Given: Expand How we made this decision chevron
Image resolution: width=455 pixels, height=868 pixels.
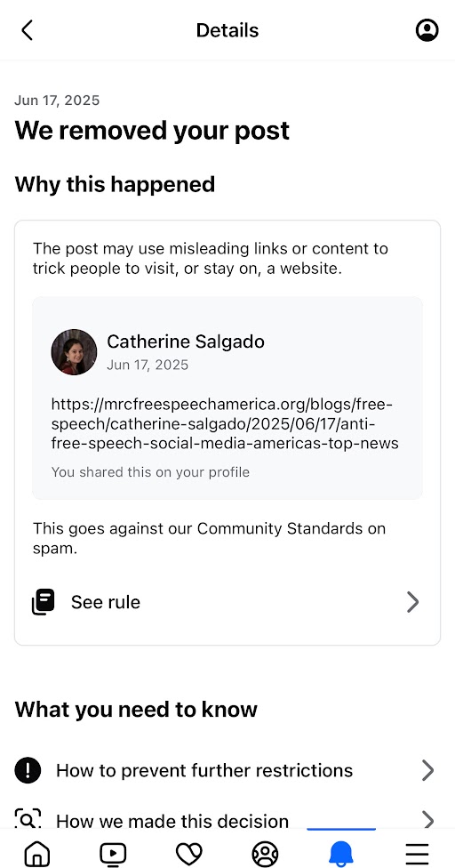Looking at the screenshot, I should (427, 819).
